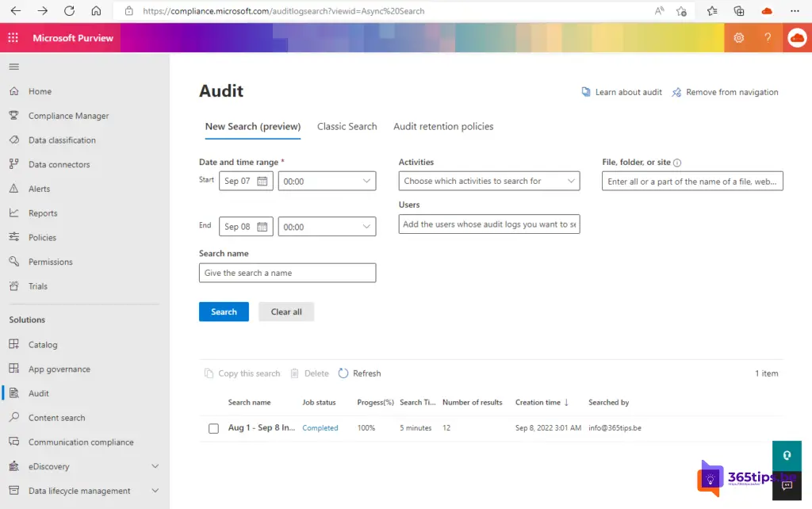Click the End date Sep 08 field
812x509 pixels.
[x=246, y=227]
